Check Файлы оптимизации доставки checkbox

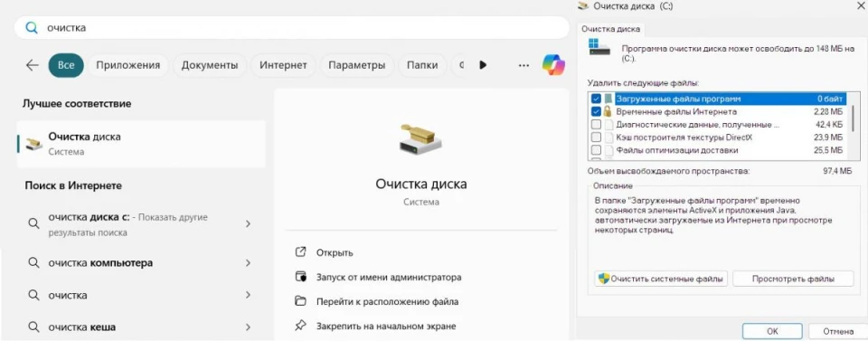(596, 150)
